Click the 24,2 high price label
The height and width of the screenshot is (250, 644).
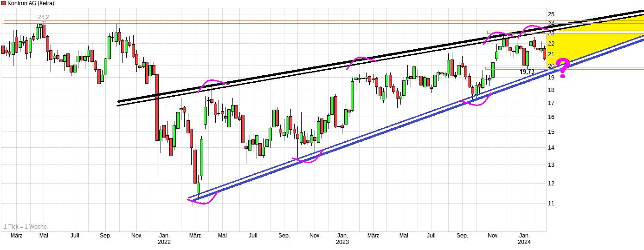[44, 17]
